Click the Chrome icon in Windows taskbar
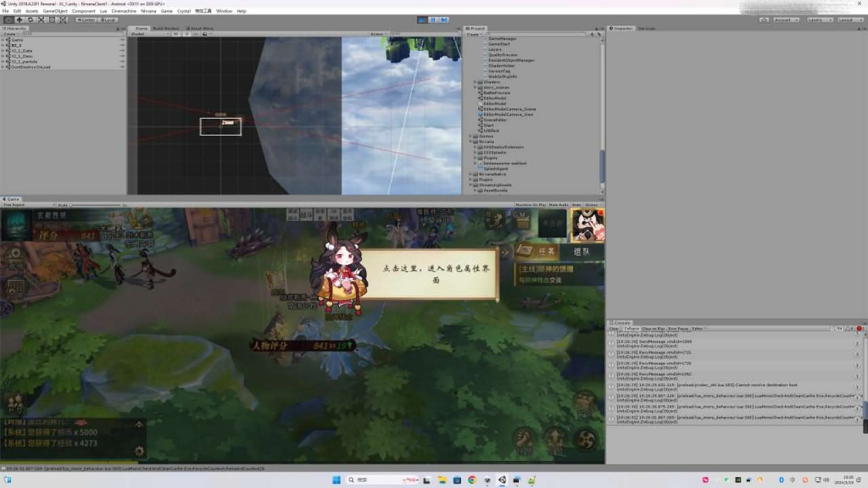Image resolution: width=868 pixels, height=488 pixels. tap(472, 480)
